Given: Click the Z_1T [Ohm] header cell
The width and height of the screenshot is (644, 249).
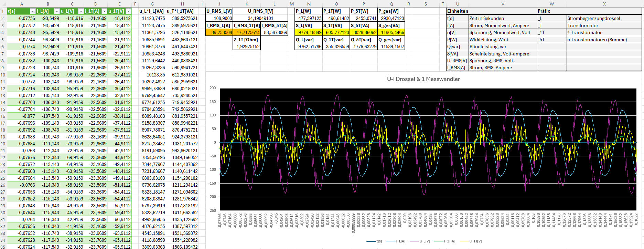Looking at the screenshot, I should click(x=247, y=40).
